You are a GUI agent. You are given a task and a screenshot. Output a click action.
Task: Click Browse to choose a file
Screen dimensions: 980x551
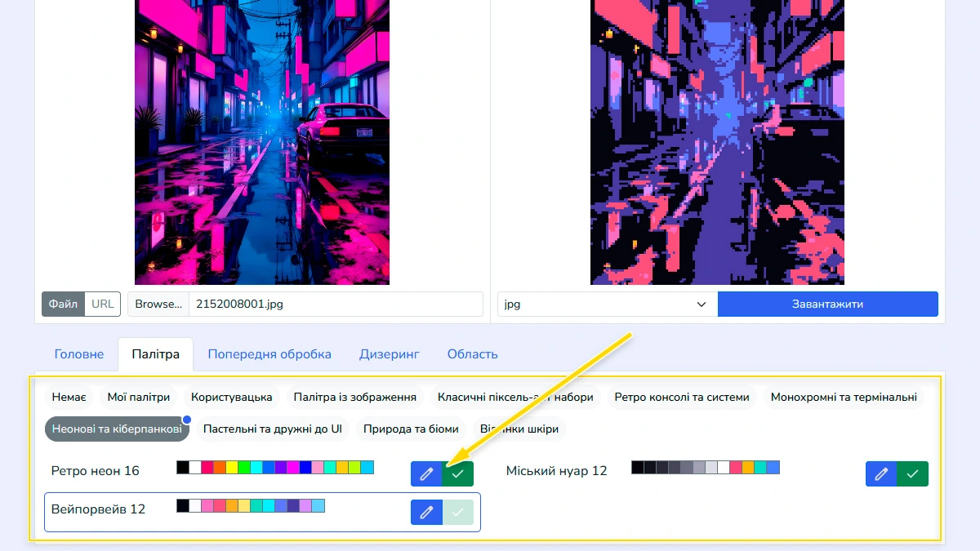158,304
